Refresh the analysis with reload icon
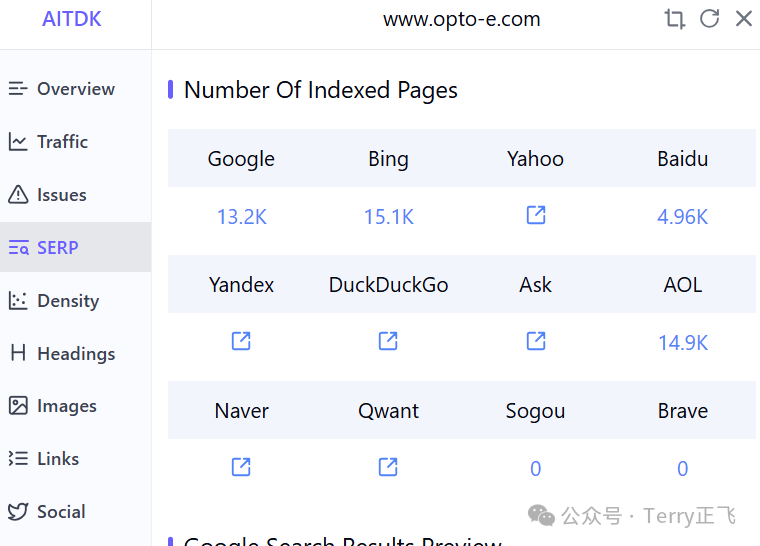 709,18
